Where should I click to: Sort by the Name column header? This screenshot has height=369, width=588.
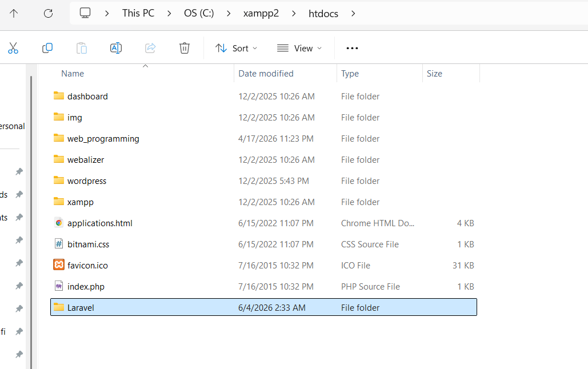73,74
